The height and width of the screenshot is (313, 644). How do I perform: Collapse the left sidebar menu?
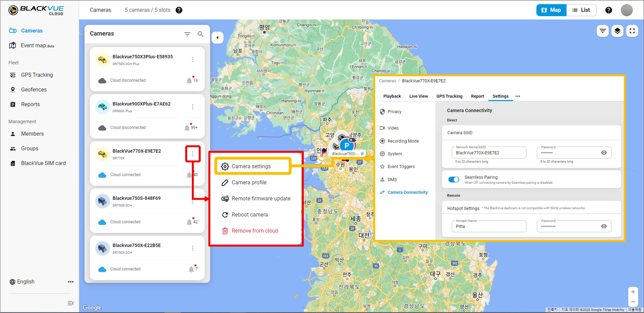pyautogui.click(x=71, y=303)
